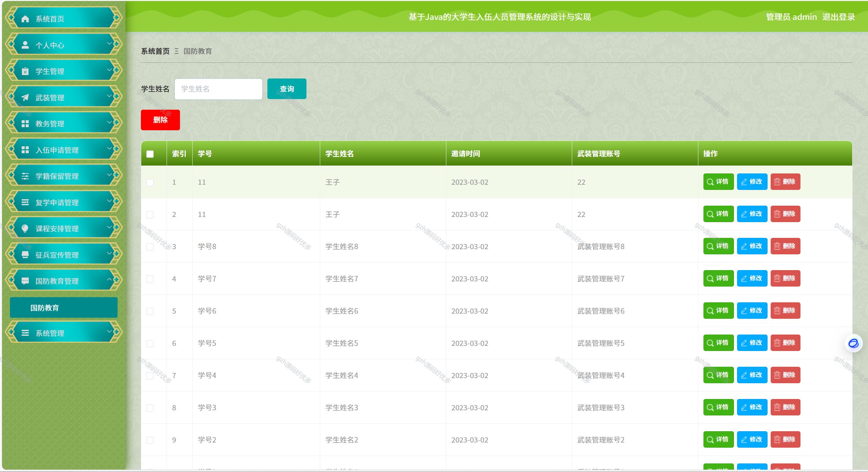Click the 查询 search button
868x472 pixels.
[x=287, y=89]
